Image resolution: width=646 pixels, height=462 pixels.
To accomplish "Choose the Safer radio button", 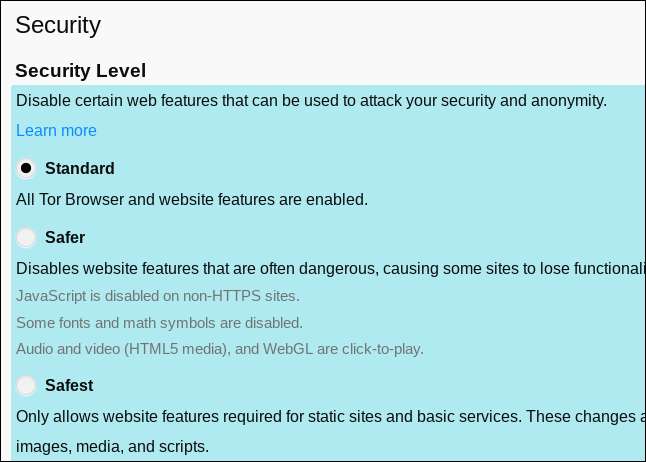I will click(x=27, y=238).
